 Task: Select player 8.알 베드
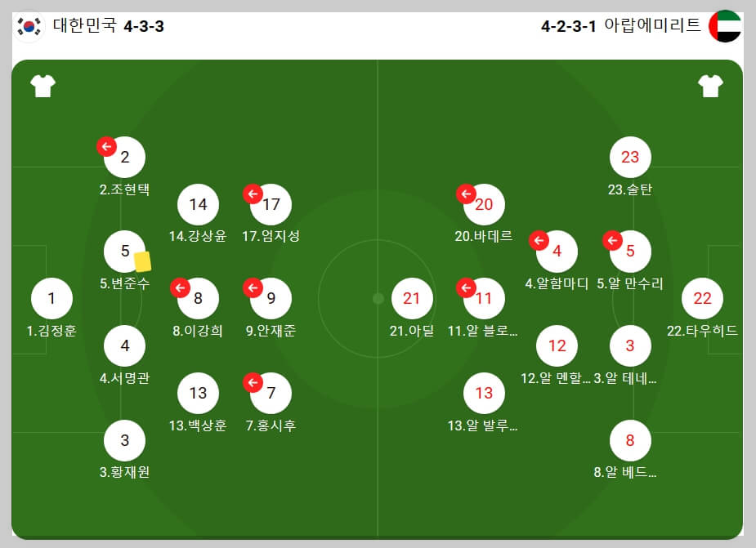[630, 439]
